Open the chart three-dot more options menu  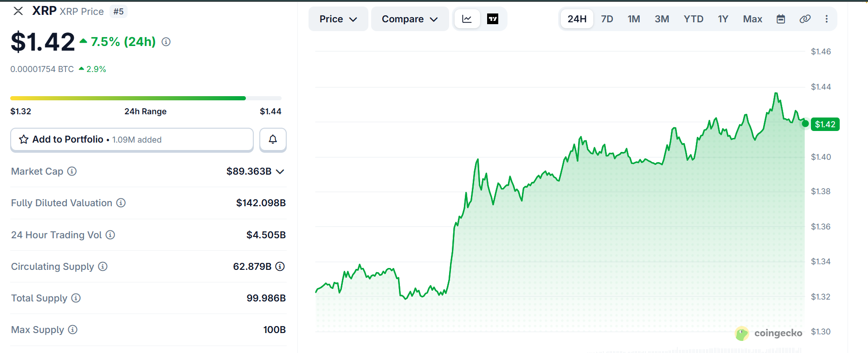tap(826, 19)
